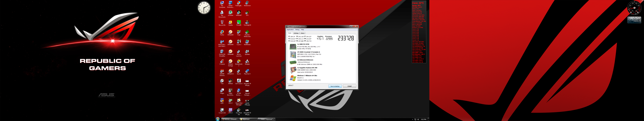
Task: Launch the PlayClaw 5 desktop shortcut
Action: pyautogui.click(x=247, y=72)
